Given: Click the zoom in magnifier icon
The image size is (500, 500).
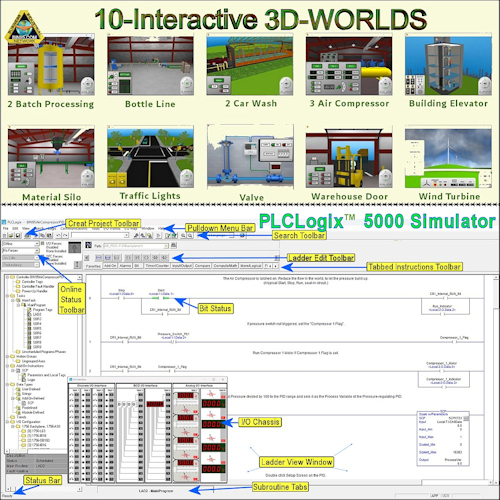Looking at the screenshot, I should [x=183, y=236].
